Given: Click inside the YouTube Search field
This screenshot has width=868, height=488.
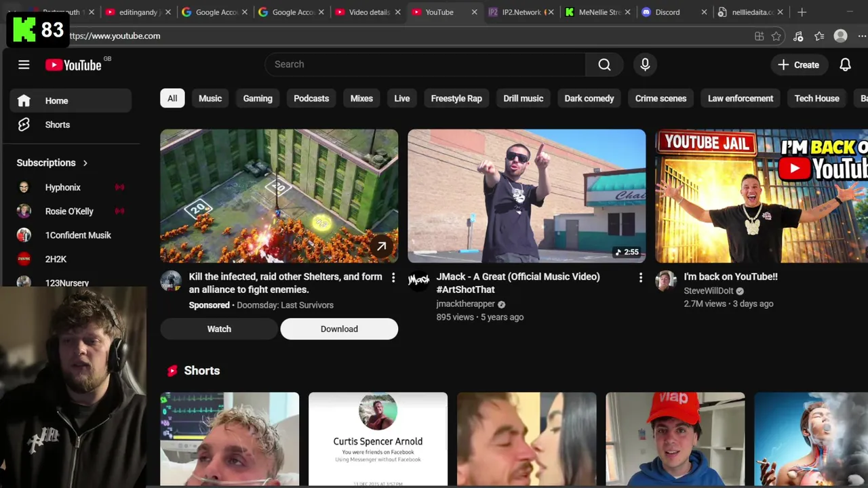Looking at the screenshot, I should (x=425, y=64).
